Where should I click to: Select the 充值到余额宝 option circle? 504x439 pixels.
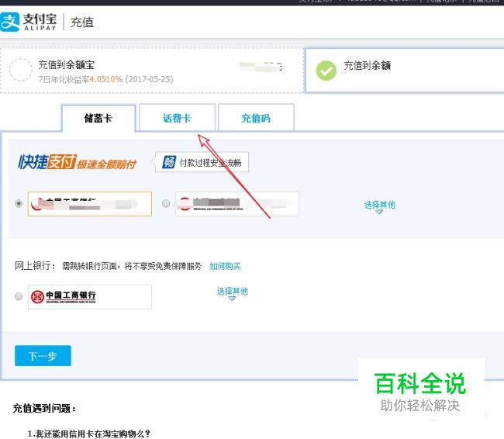[x=21, y=70]
